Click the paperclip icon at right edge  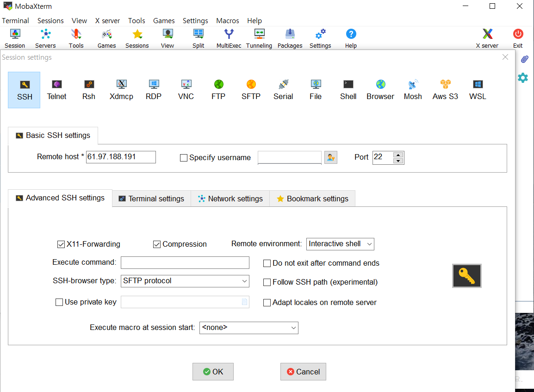point(524,59)
